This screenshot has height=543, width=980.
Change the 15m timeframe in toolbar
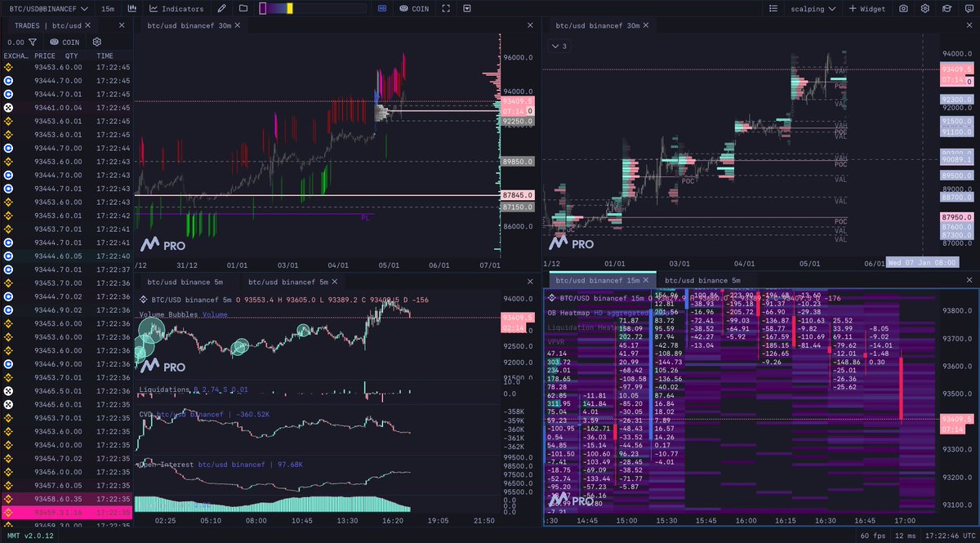point(108,8)
